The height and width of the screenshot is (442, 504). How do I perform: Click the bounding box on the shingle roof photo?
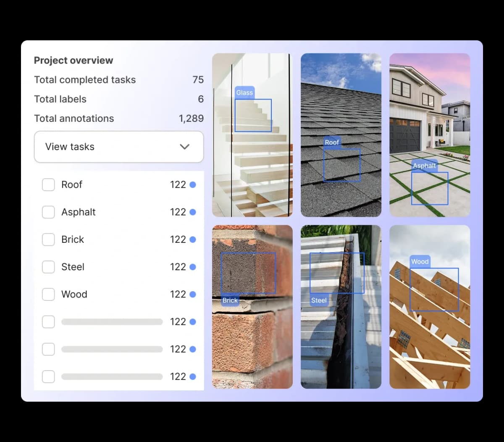(342, 165)
